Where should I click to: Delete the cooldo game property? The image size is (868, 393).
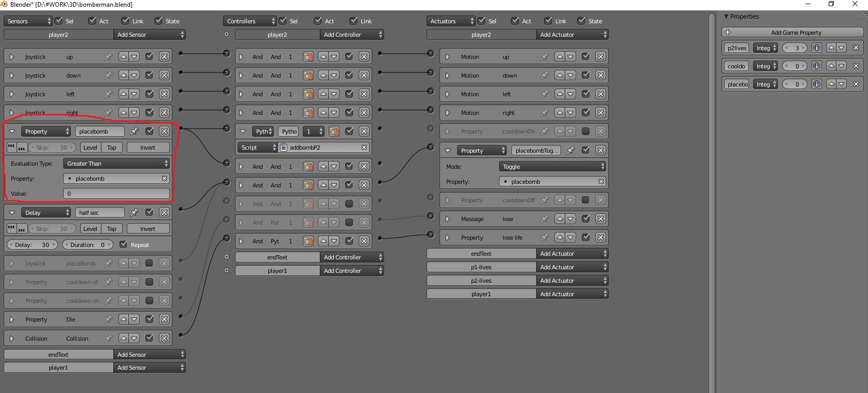(856, 66)
